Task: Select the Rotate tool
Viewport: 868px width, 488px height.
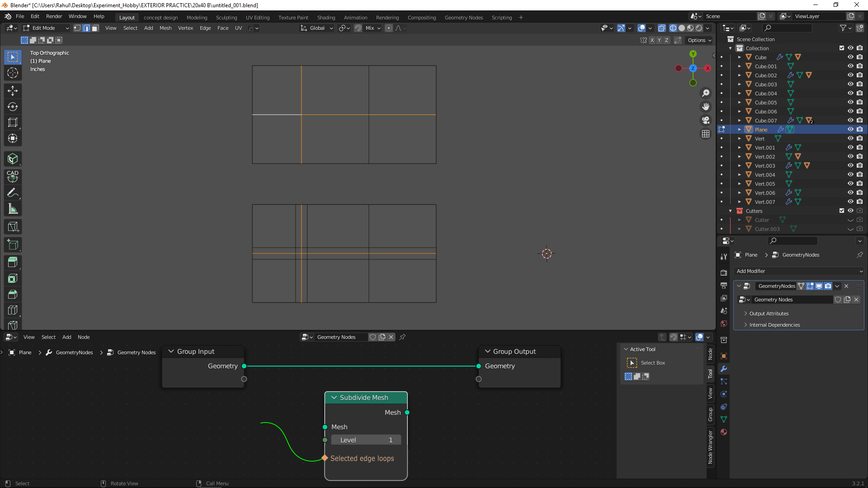Action: (x=13, y=107)
